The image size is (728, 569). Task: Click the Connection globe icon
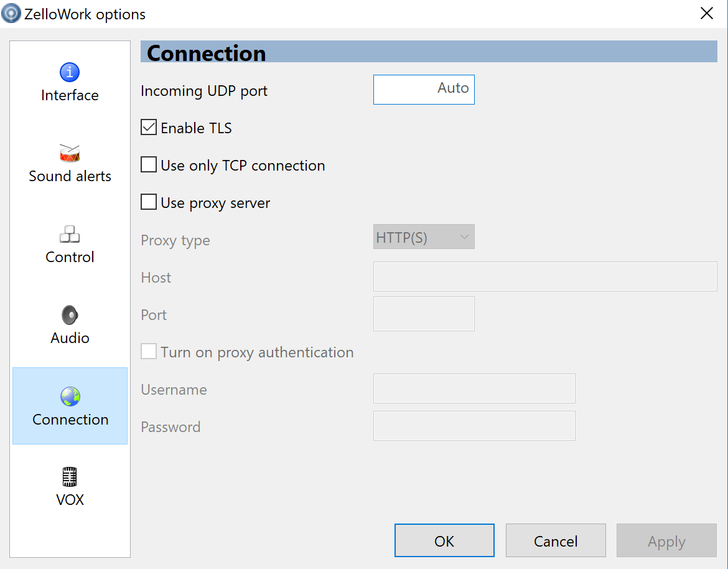[70, 396]
